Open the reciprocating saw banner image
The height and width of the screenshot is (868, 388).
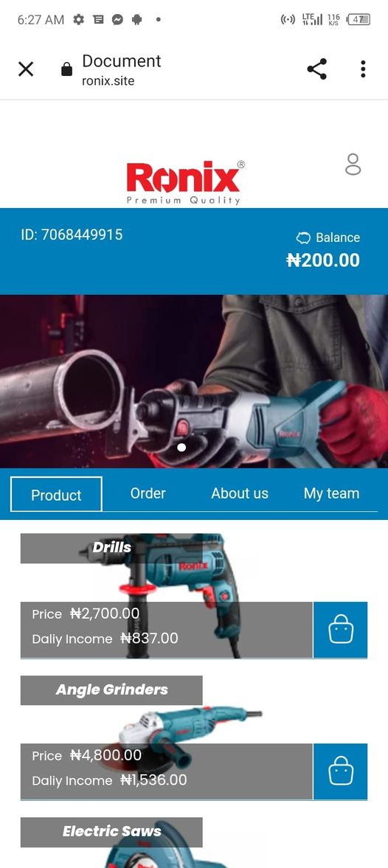(194, 381)
